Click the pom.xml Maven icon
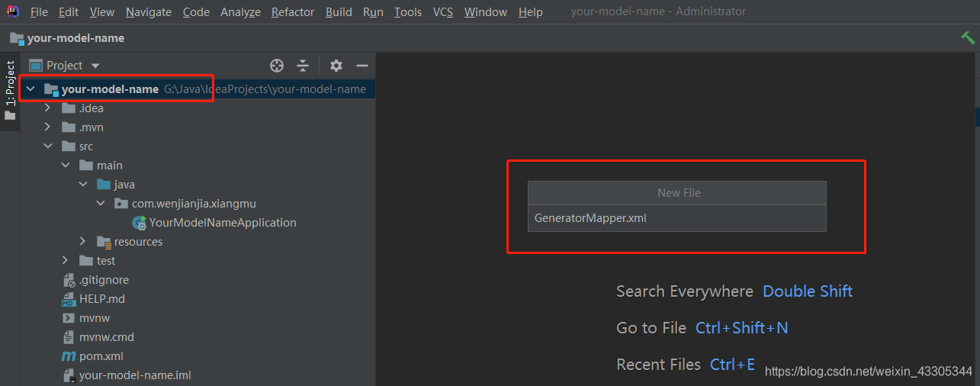The image size is (980, 386). coord(69,356)
